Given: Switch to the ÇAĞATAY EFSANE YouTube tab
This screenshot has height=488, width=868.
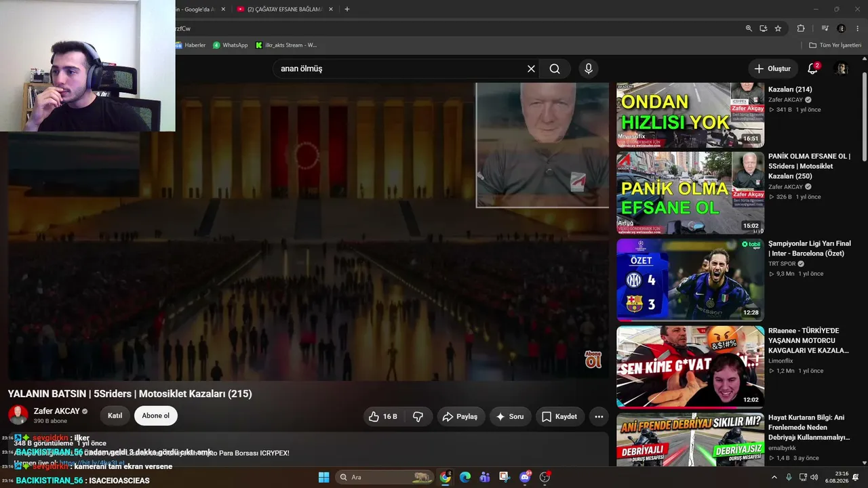Looking at the screenshot, I should [x=285, y=9].
